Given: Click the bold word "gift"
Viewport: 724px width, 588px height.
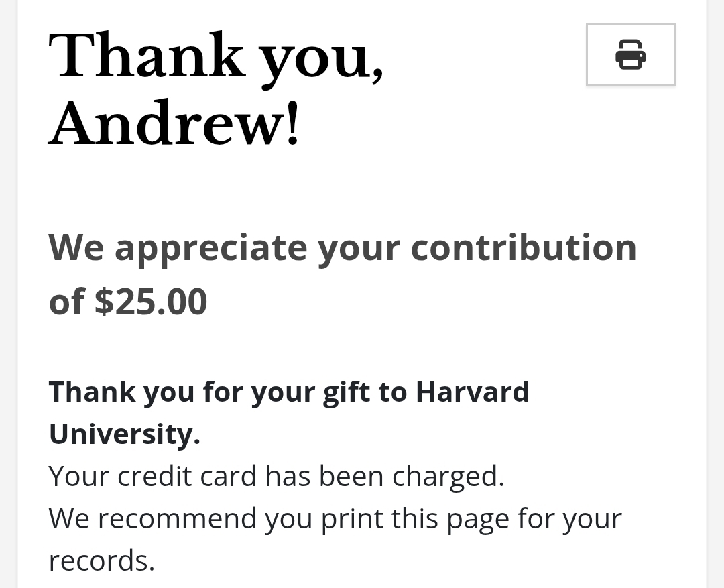Looking at the screenshot, I should coord(346,392).
